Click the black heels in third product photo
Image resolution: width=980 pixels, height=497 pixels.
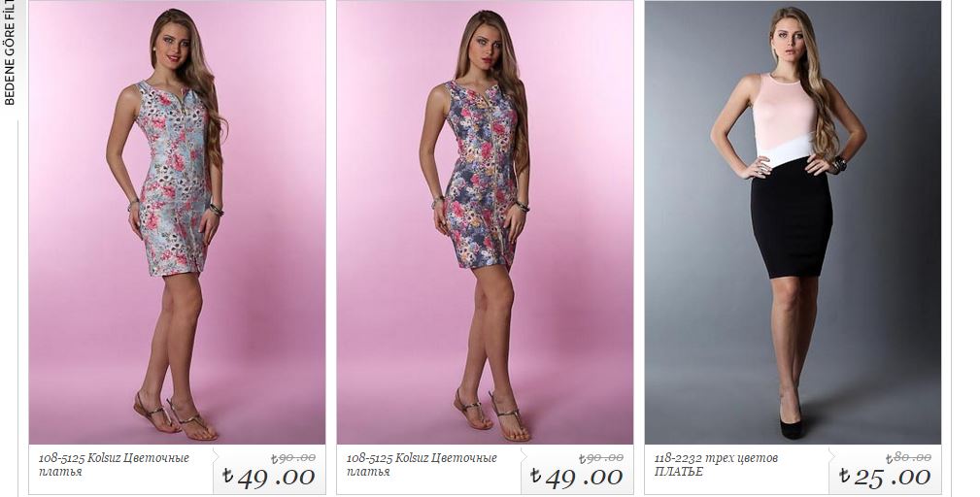[x=790, y=423]
